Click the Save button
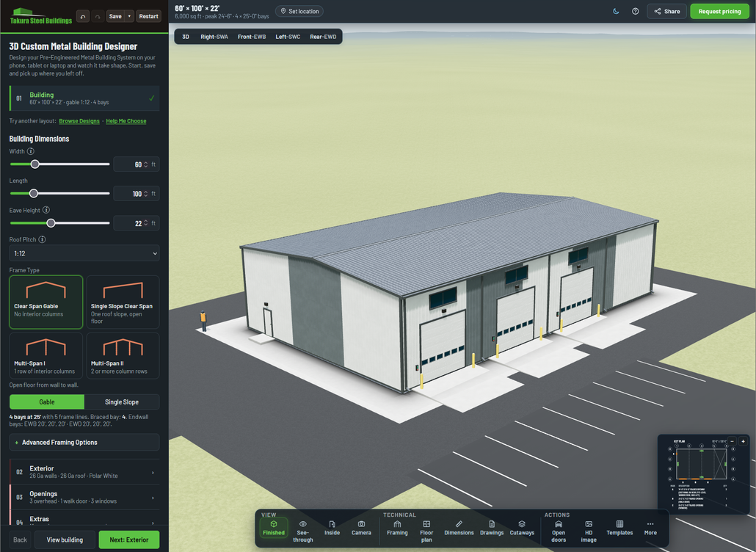Image resolution: width=756 pixels, height=552 pixels. click(x=115, y=16)
